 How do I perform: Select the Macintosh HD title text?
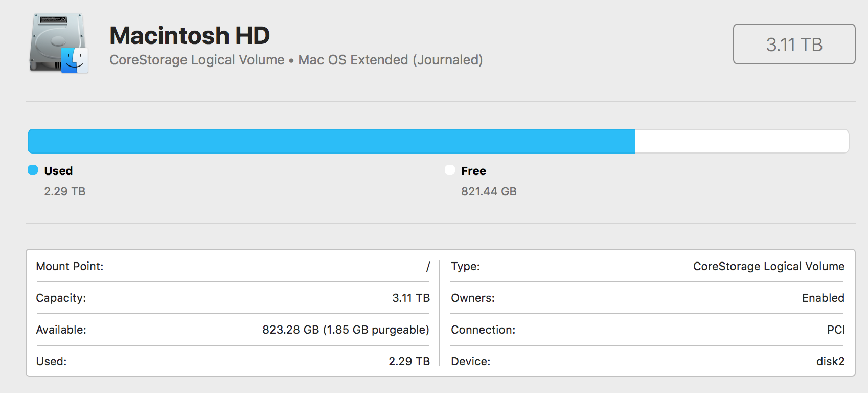(x=190, y=35)
